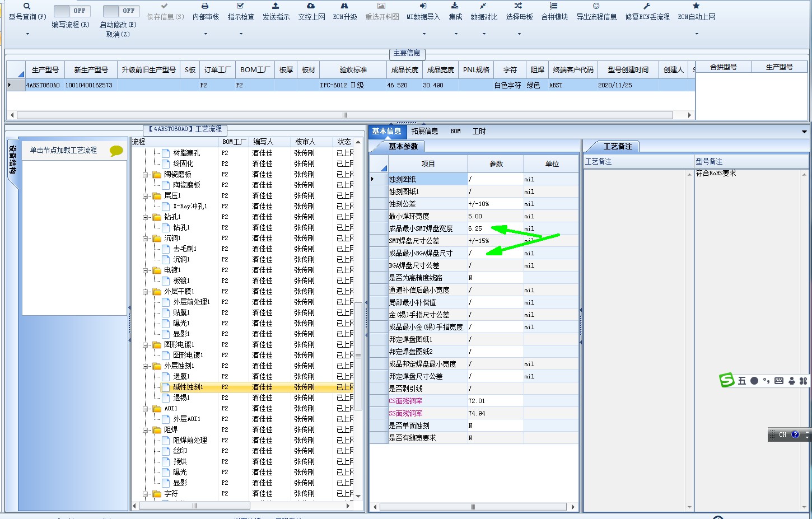Screen dimensions: 812x519
Task: Click the 合拼模块 list icon
Action: pyautogui.click(x=554, y=6)
